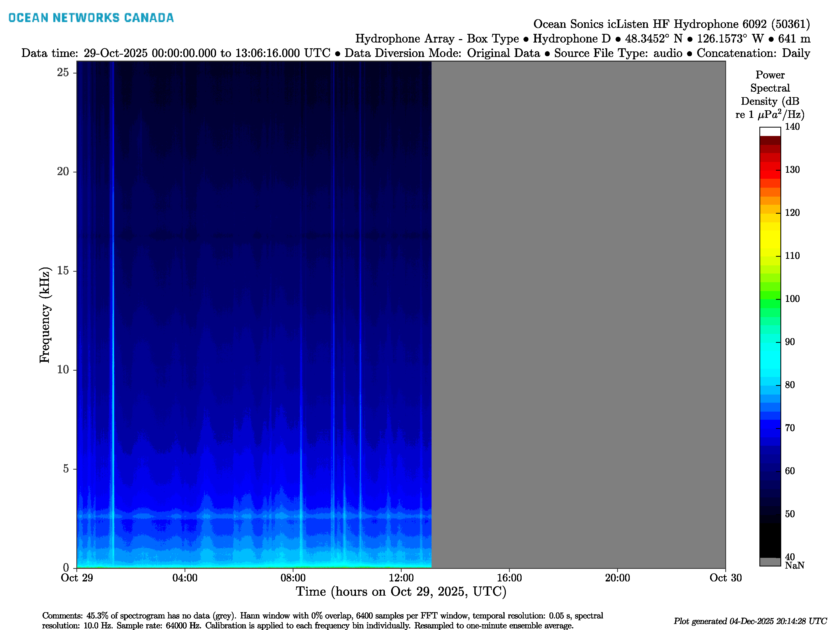The image size is (840, 630).
Task: Click the red 130 dB colorbar region
Action: (x=770, y=170)
